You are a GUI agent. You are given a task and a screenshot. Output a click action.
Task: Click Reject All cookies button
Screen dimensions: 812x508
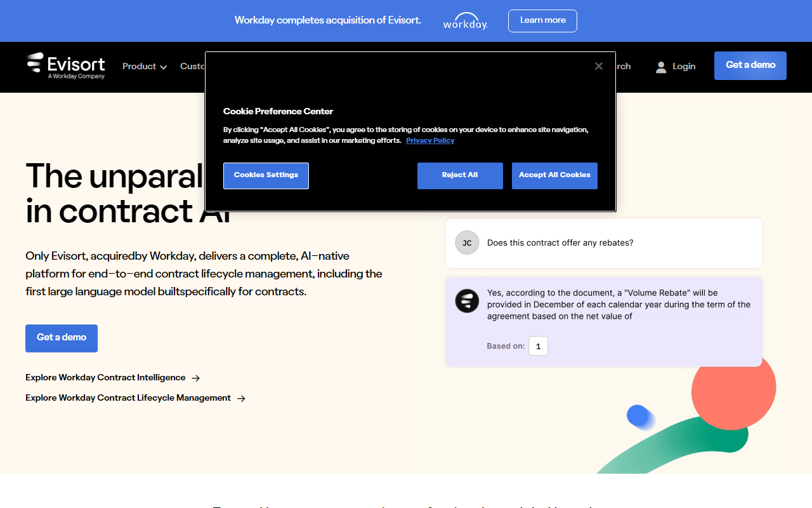(x=460, y=175)
